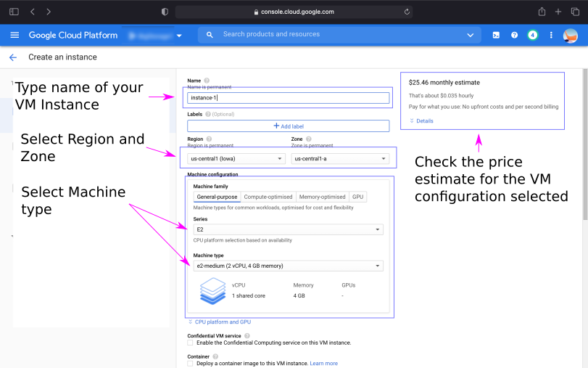Viewport: 588px width, 368px height.
Task: Click the user account avatar
Action: [x=571, y=35]
